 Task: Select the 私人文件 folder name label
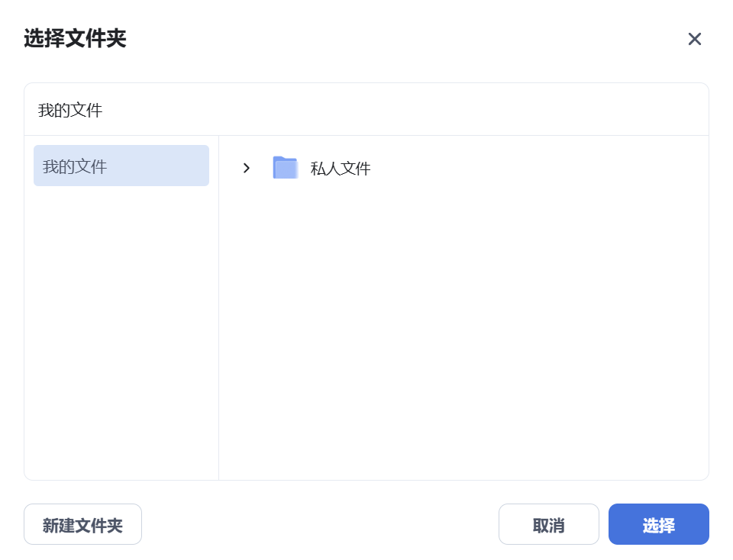tap(341, 169)
